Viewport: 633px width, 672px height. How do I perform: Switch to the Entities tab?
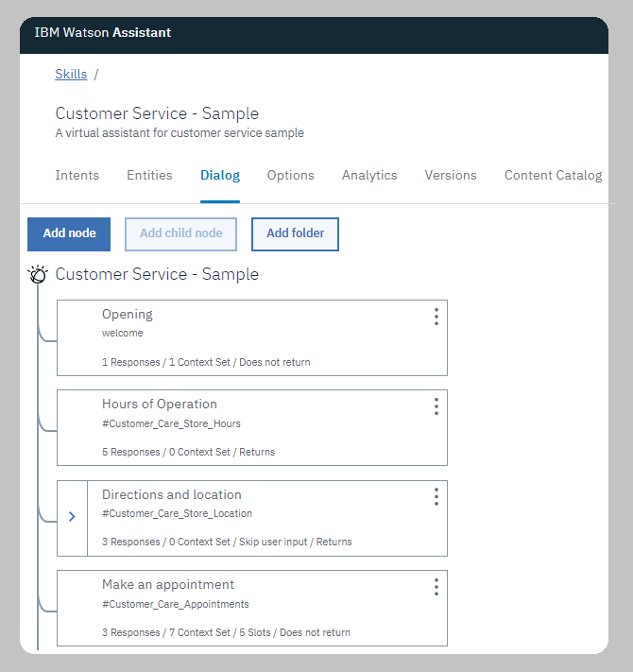click(149, 175)
